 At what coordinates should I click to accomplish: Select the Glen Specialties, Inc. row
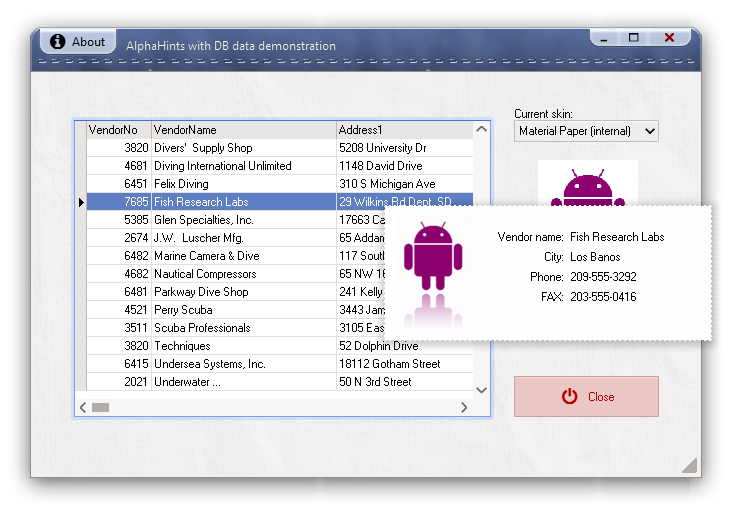(236, 220)
